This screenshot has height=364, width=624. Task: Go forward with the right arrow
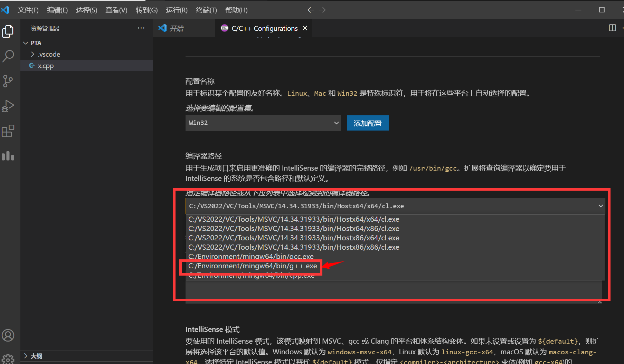click(x=322, y=10)
